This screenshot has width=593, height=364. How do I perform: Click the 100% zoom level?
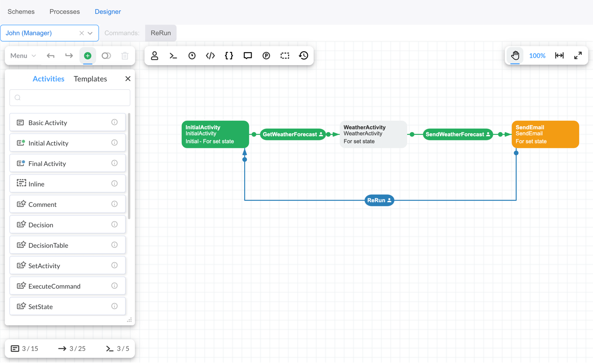click(x=537, y=55)
